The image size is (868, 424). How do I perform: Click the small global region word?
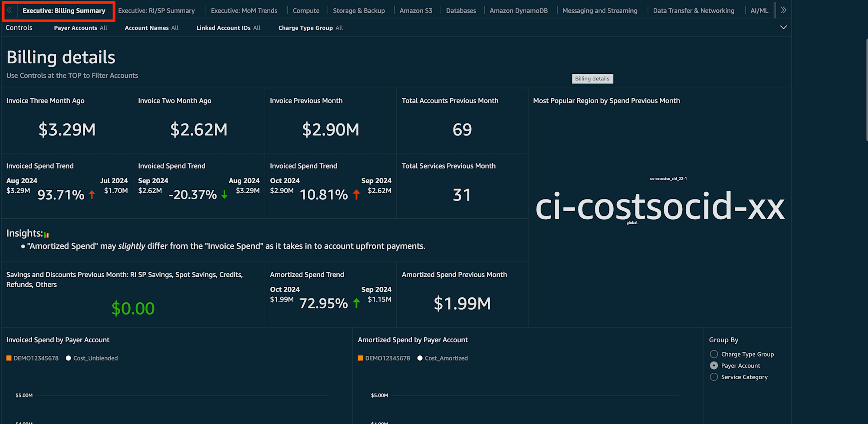(632, 222)
